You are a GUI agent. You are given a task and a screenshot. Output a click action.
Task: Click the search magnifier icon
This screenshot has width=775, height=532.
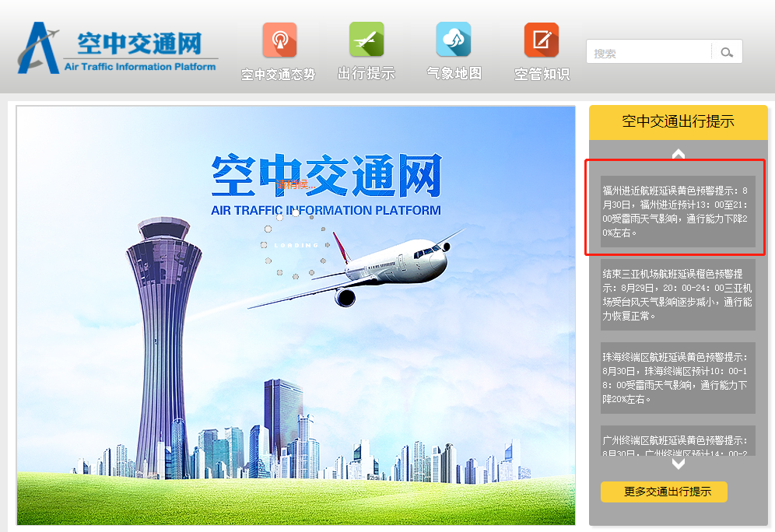coord(727,52)
